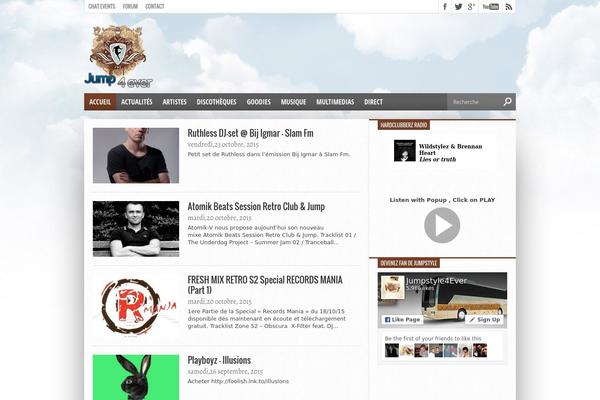Open the RSS feed icon
600x400 pixels.
509,7
